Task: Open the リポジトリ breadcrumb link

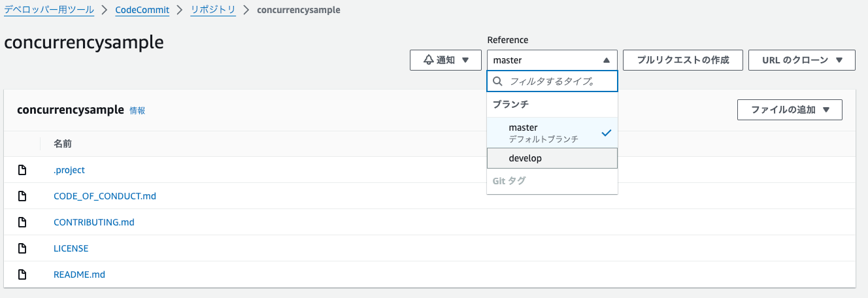Action: [213, 10]
